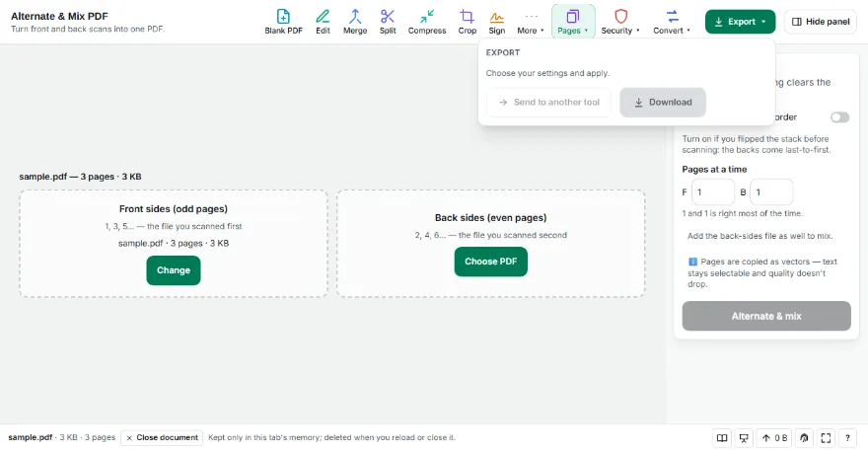Image resolution: width=868 pixels, height=451 pixels.
Task: Click the 'Pages at a time' label
Action: pos(714,170)
